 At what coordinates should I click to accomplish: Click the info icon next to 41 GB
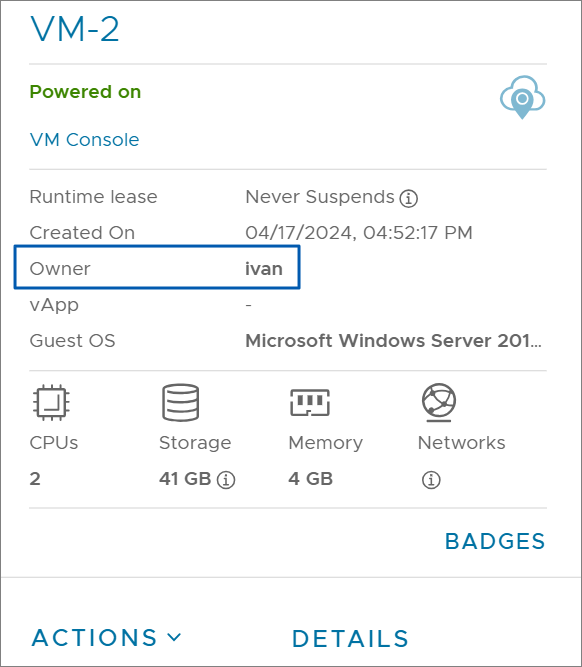226,480
